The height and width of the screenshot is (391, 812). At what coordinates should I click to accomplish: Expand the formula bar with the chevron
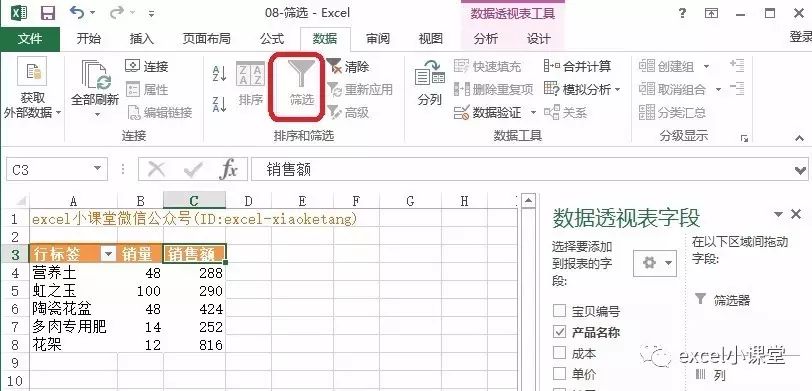tap(801, 170)
